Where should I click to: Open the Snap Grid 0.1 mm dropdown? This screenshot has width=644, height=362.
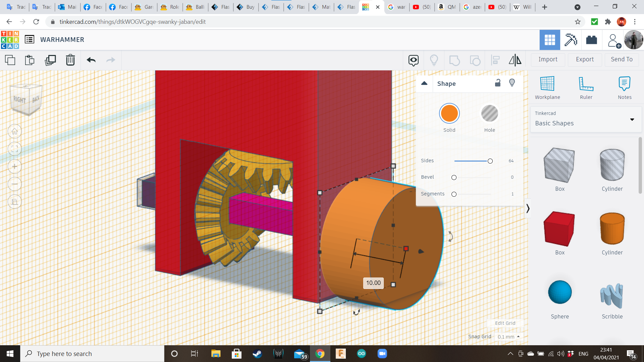tap(508, 337)
